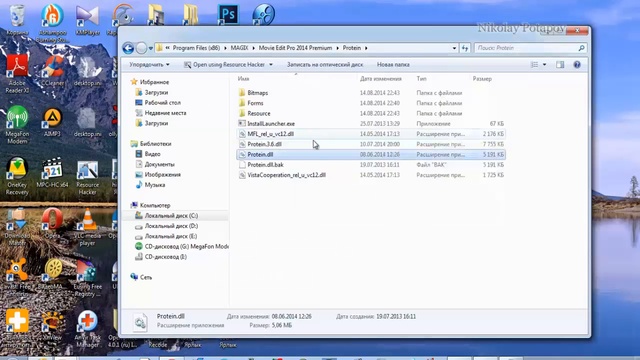Sort by the Имя column header
The width and height of the screenshot is (640, 360).
pos(244,79)
